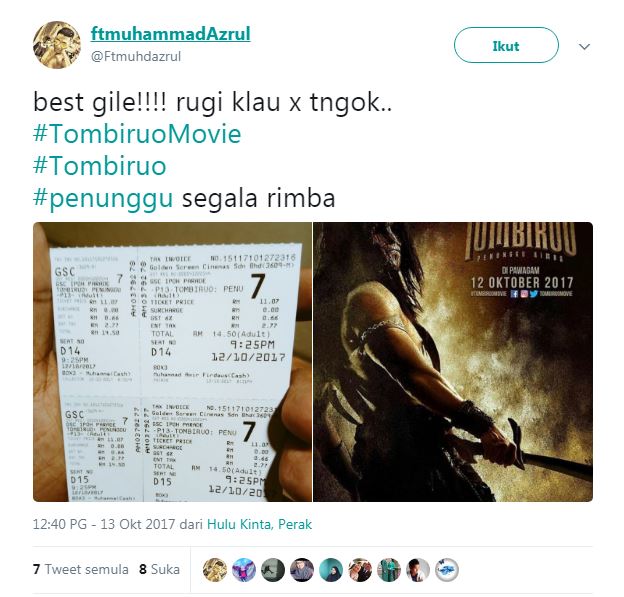Open ftmuhammadAzrul's profile avatar
The image size is (624, 597).
(x=57, y=45)
